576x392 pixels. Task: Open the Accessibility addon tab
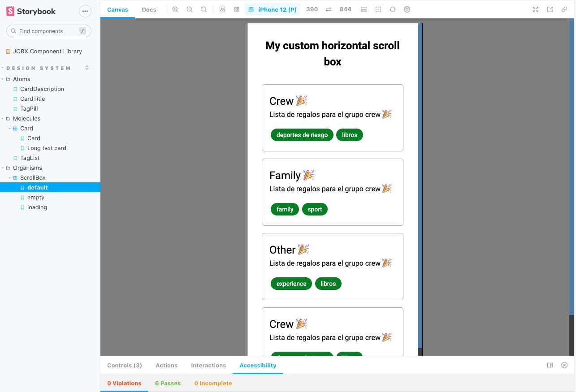tap(258, 365)
